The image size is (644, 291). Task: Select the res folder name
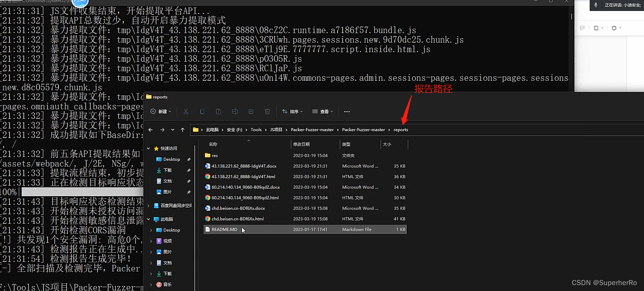click(x=214, y=155)
